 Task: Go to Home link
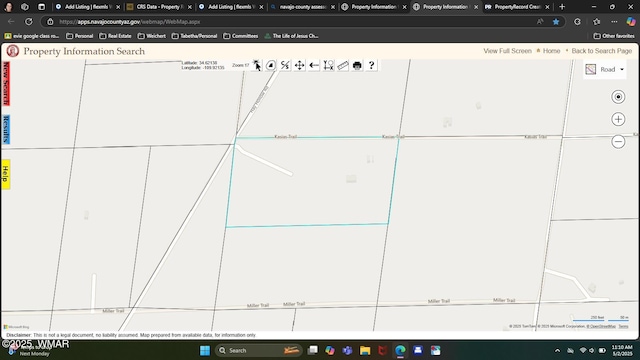(x=551, y=51)
